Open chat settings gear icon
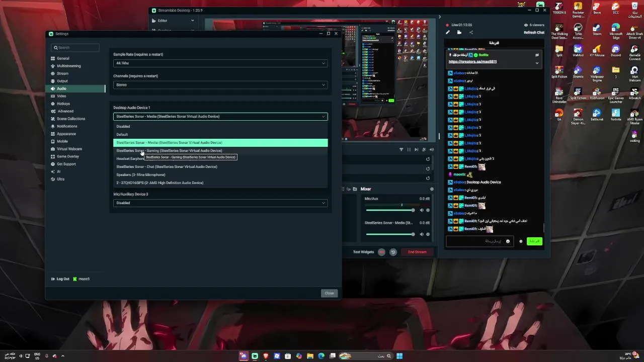Image resolution: width=644 pixels, height=362 pixels. [x=521, y=241]
